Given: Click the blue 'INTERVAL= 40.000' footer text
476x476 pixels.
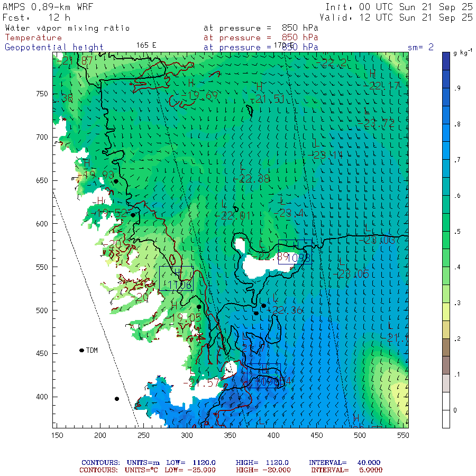Looking at the screenshot, I should [x=344, y=463].
